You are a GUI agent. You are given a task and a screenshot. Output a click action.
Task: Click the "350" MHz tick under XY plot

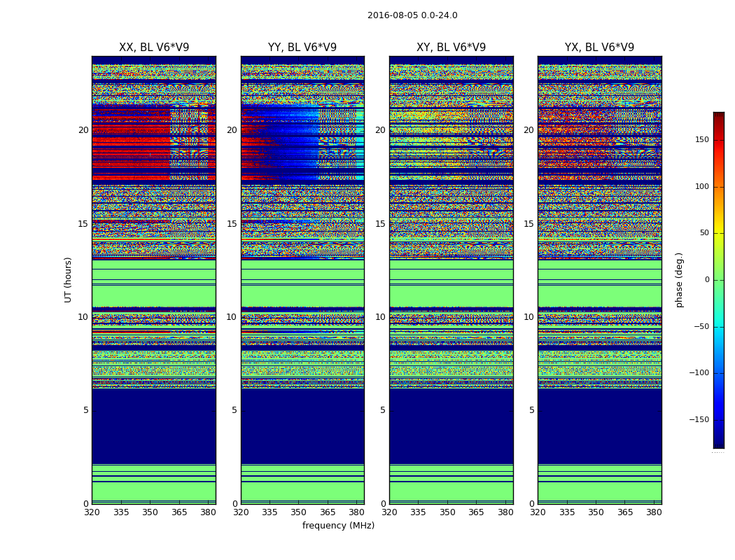coord(447,512)
